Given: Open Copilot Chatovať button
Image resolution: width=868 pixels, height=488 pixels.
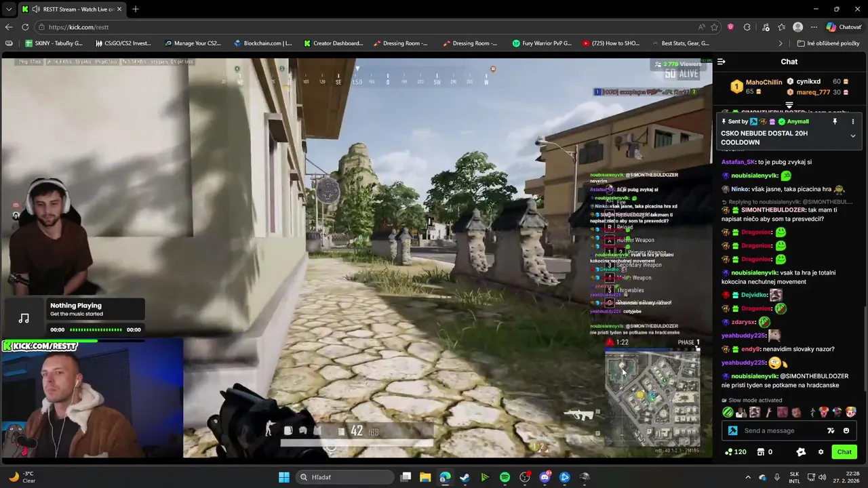Looking at the screenshot, I should pos(844,27).
